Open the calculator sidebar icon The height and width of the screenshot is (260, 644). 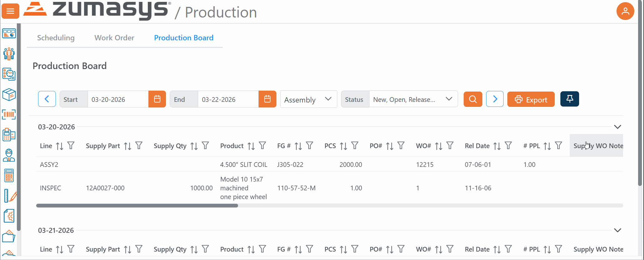(9, 175)
